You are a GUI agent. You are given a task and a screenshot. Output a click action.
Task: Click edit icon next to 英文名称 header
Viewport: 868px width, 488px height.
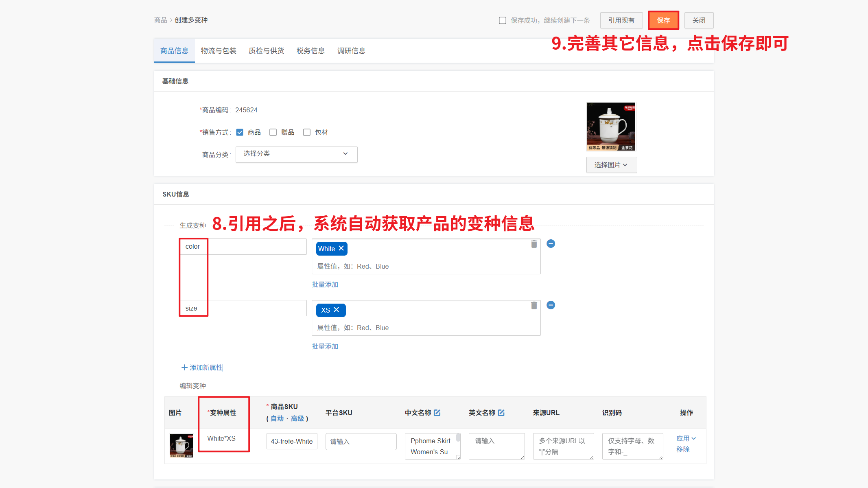[x=501, y=413]
